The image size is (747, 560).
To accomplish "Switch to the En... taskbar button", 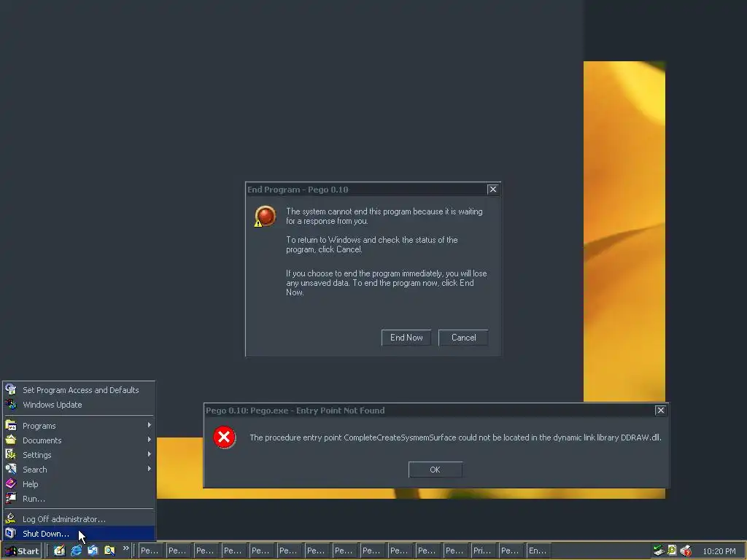I will pyautogui.click(x=539, y=551).
